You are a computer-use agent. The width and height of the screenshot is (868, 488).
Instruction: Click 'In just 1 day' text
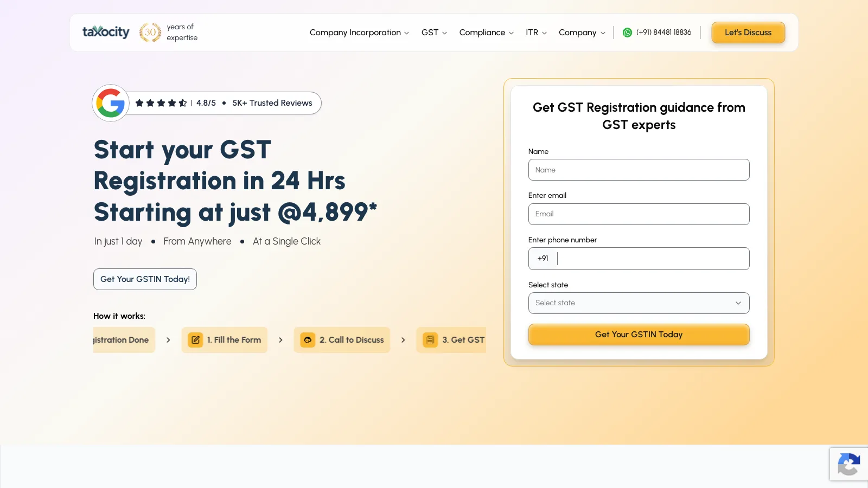point(118,241)
